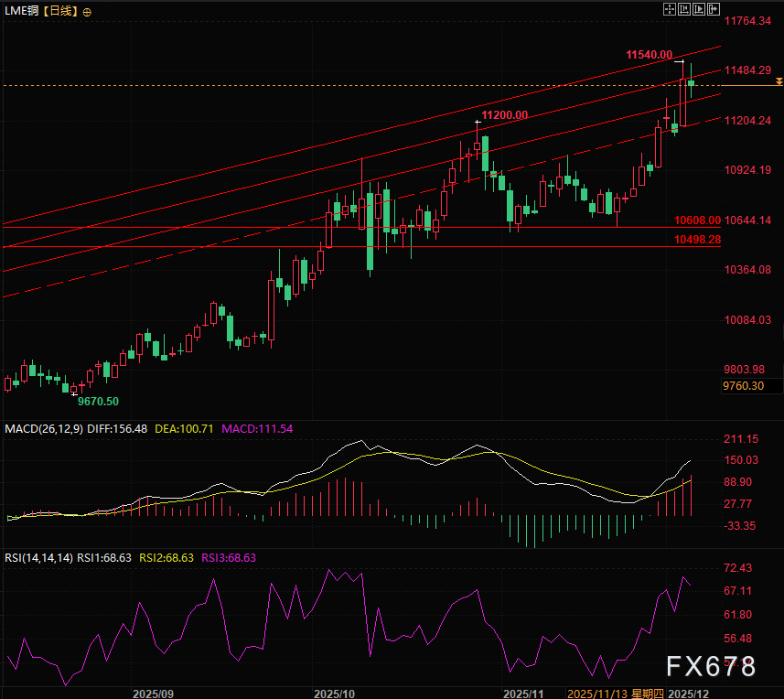This screenshot has width=784, height=699.
Task: Open RSI(14,14,14) indicator parameters
Action: click(38, 556)
